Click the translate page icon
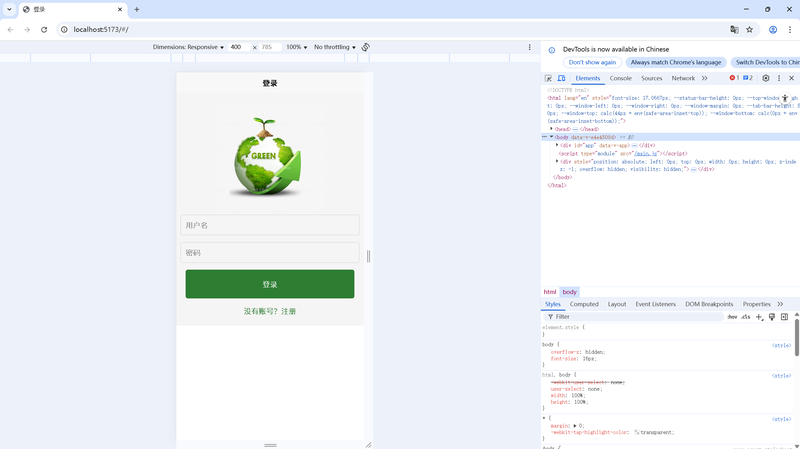 [734, 30]
